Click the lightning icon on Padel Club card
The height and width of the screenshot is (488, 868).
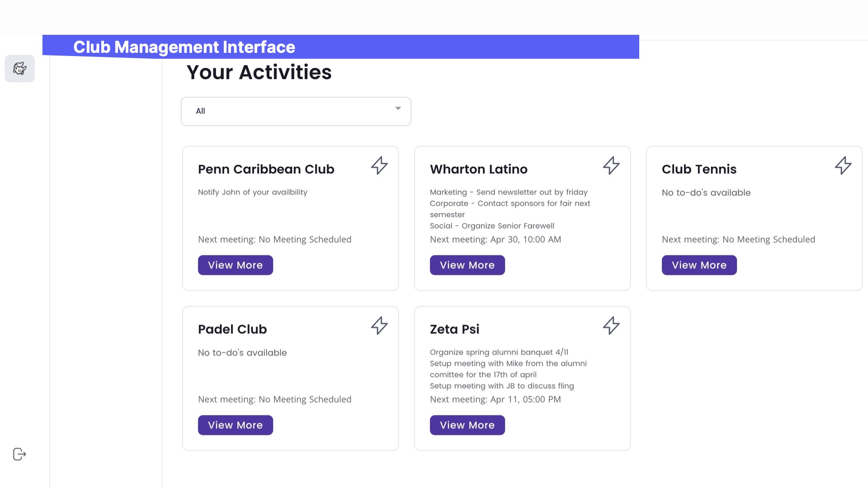379,325
